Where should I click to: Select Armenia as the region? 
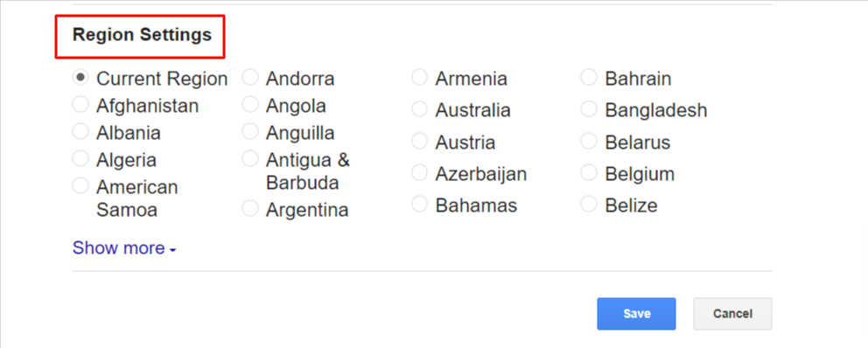pos(420,78)
